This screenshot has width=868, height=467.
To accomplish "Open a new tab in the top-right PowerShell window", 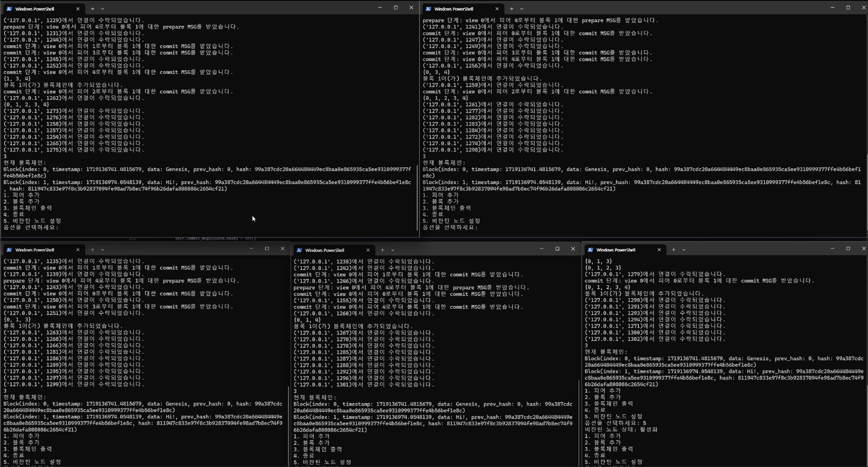I will 511,8.
